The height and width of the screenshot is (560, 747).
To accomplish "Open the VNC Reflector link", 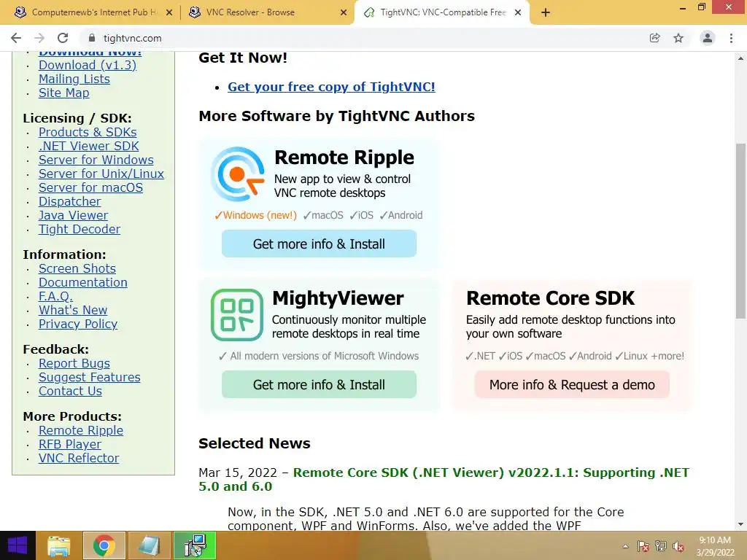I will point(79,458).
